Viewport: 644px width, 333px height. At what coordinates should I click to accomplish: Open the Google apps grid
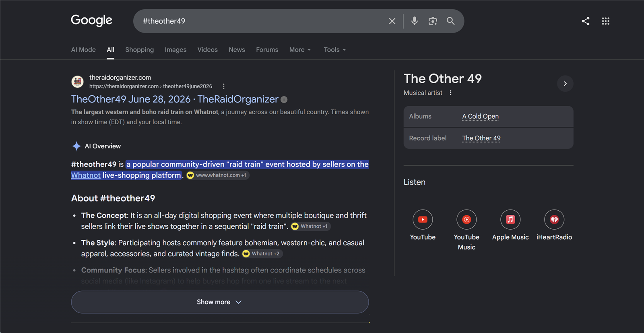pyautogui.click(x=606, y=21)
